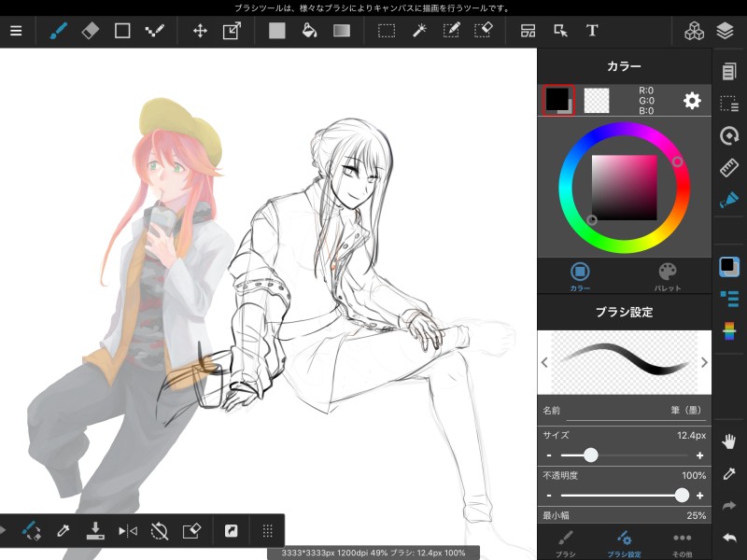Screen dimensions: 747x560
Task: Expand the collapsed bottom shortcut bar arrow
Action: (3, 531)
